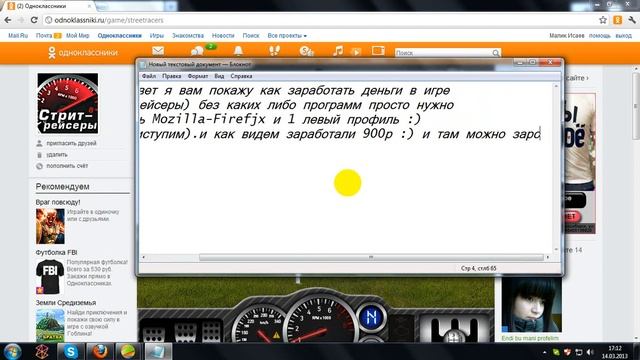Expand Все проекты dropdown
Viewport: 640px width, 360px height.
click(x=287, y=36)
